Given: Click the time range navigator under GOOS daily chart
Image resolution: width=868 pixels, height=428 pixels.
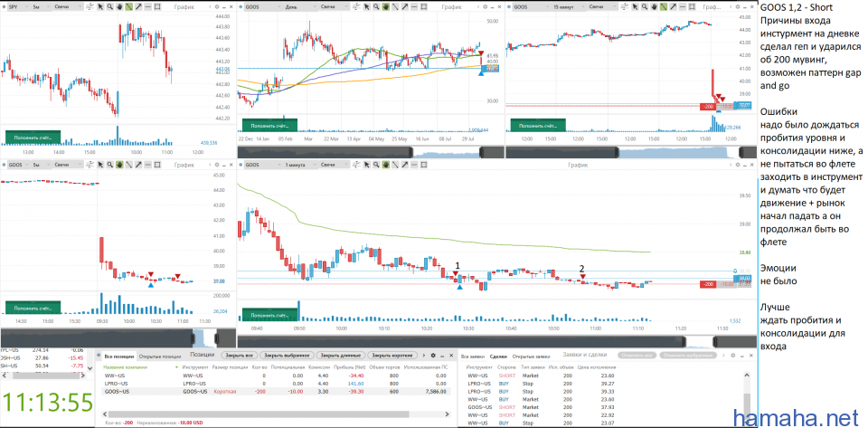Looking at the screenshot, I should (x=371, y=152).
